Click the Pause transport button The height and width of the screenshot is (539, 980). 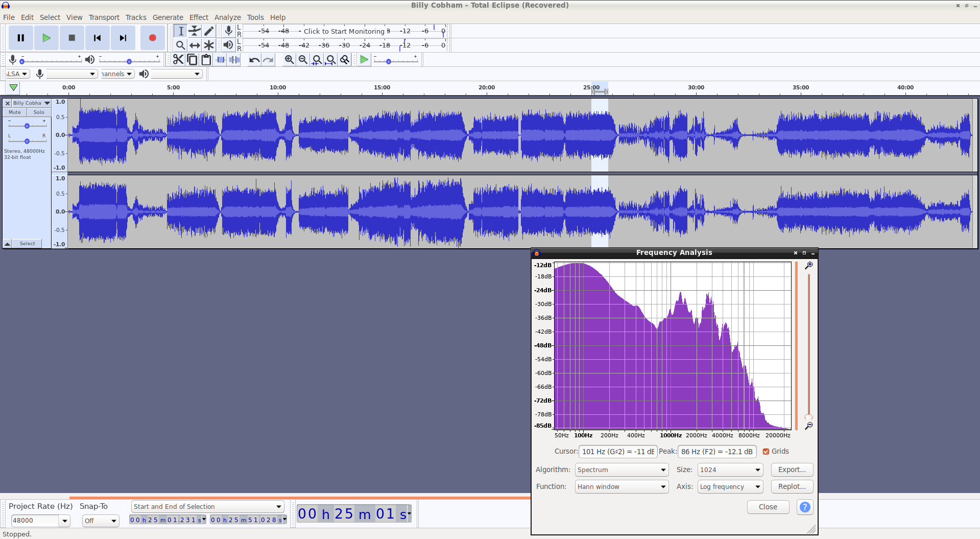pos(21,38)
